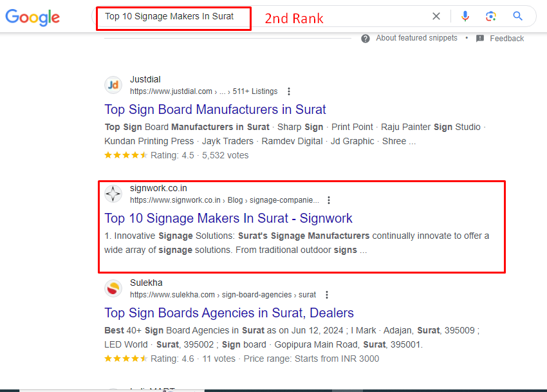Select 'Rating: 4.6 · 11 votes' text
The image size is (547, 392).
(x=193, y=359)
